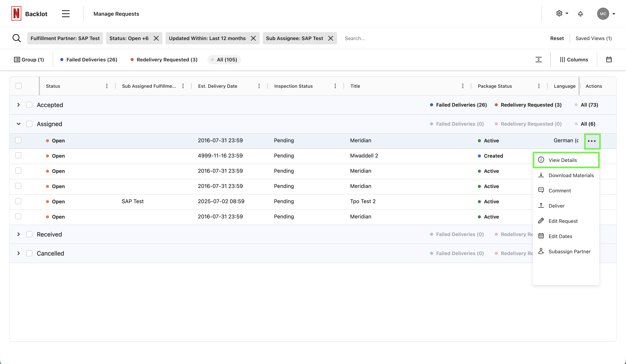Open the Status column options menu

107,86
